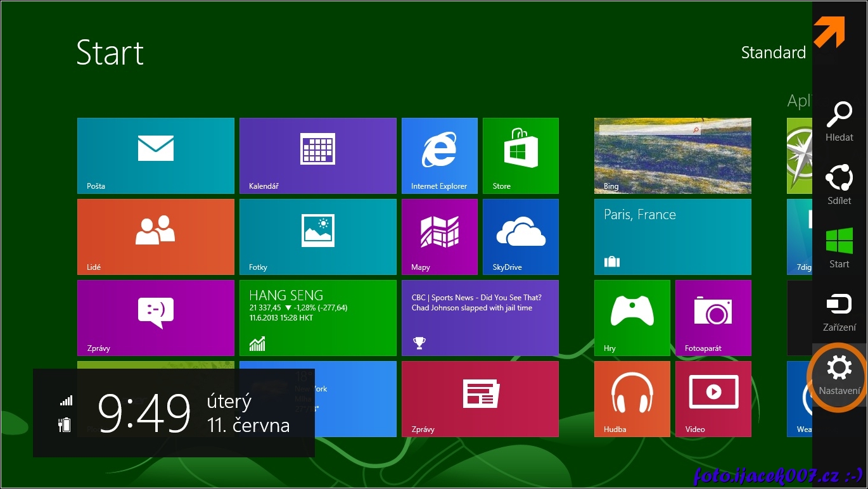Open the Hry games tile
The width and height of the screenshot is (868, 489).
click(x=632, y=317)
